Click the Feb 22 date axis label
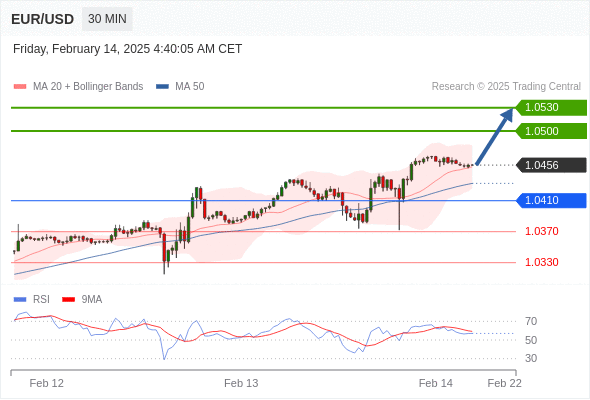Image resolution: width=590 pixels, height=400 pixels. pos(505,383)
